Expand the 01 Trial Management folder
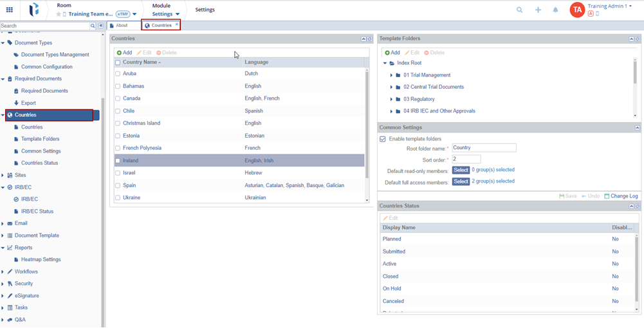 coord(391,75)
